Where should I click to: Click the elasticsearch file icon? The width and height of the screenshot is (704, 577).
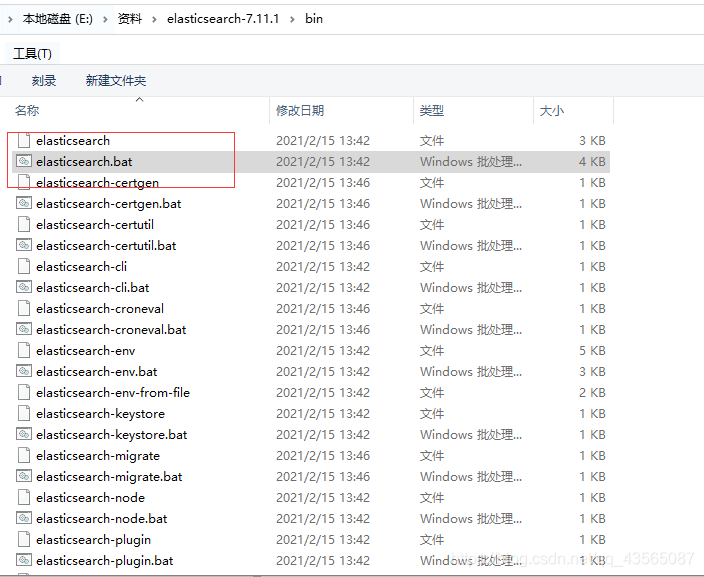(x=24, y=141)
